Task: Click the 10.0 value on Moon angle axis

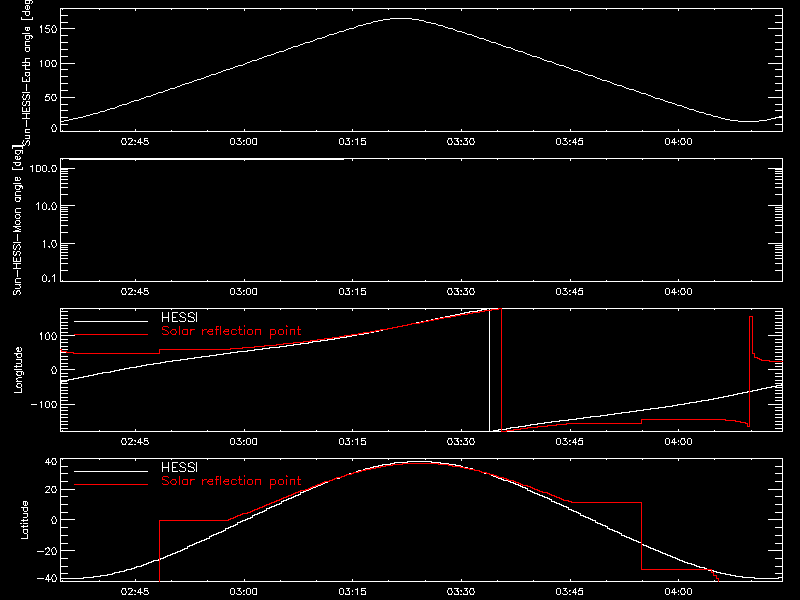Action: pos(46,206)
